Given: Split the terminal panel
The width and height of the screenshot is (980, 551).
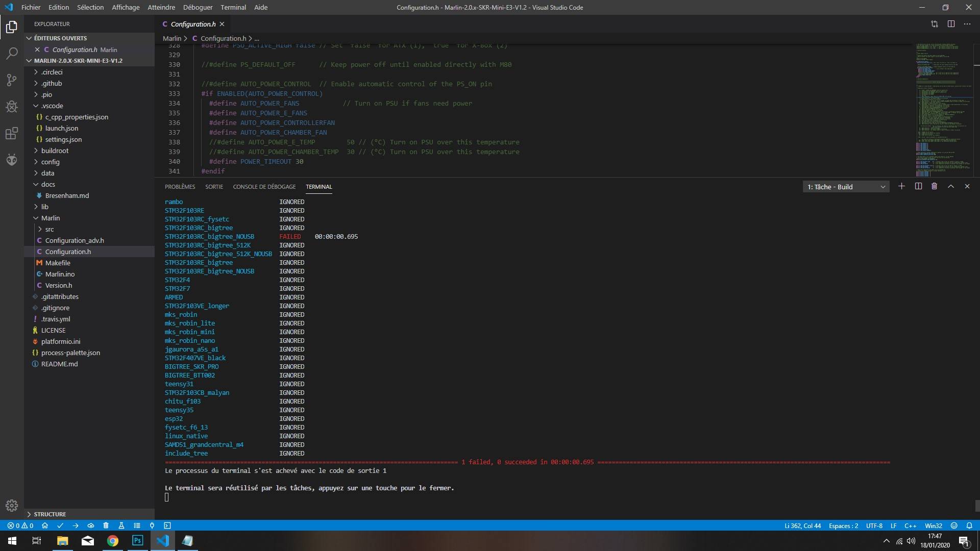Looking at the screenshot, I should point(918,187).
